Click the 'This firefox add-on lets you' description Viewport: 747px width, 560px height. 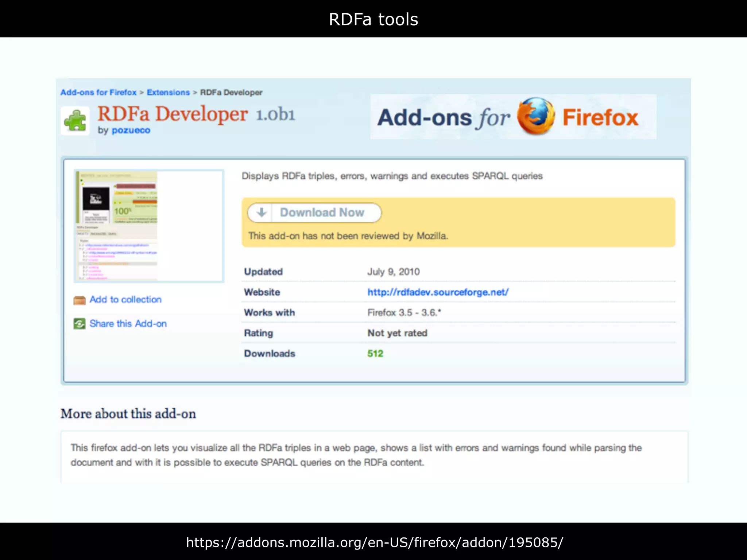point(356,455)
